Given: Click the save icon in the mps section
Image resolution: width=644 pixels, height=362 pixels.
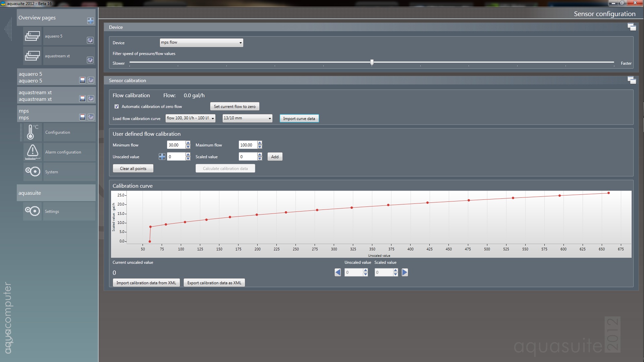Looking at the screenshot, I should pos(83,117).
